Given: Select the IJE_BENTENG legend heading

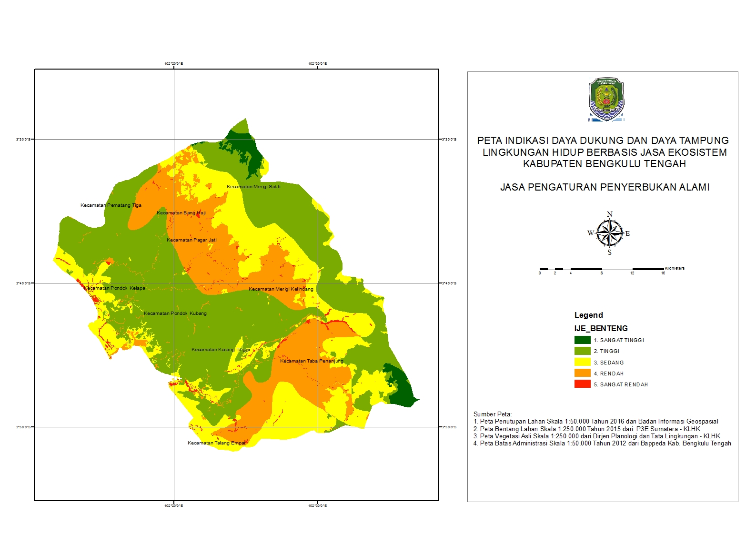Looking at the screenshot, I should 601,328.
